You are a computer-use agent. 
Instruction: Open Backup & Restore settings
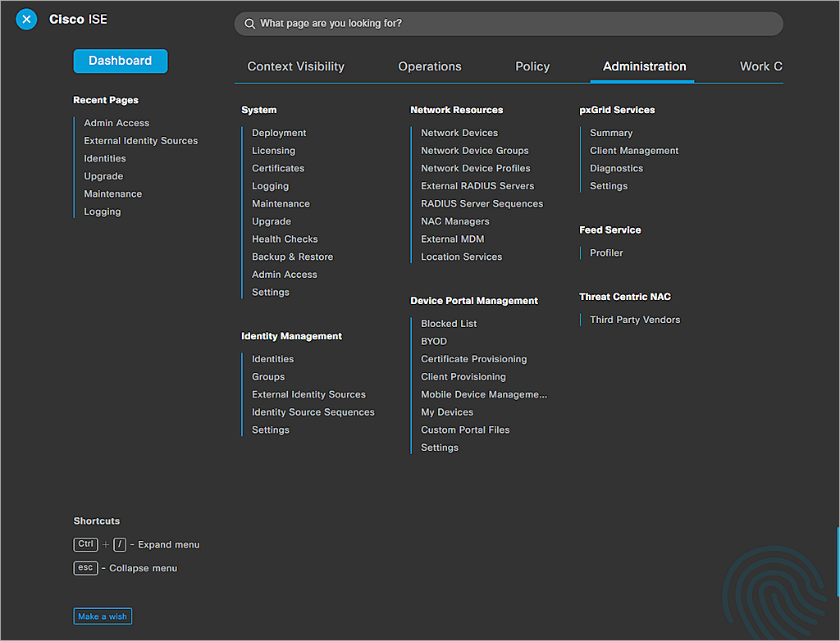click(292, 256)
